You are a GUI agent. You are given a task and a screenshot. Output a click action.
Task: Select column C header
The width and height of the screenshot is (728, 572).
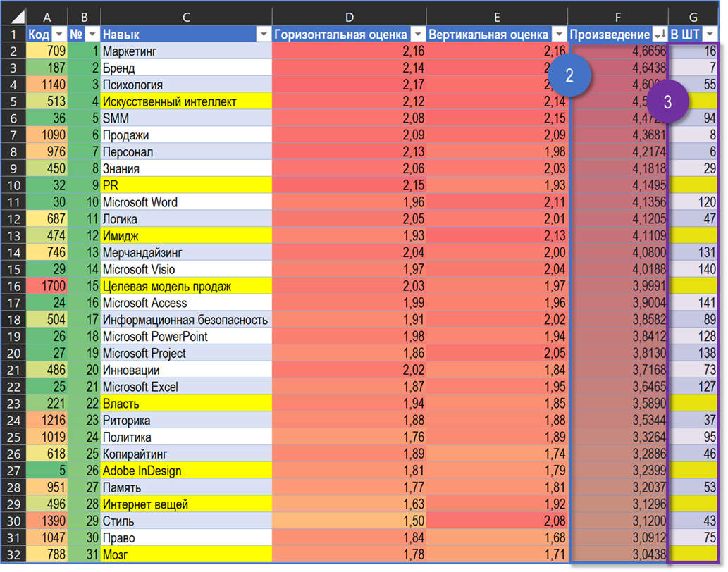tap(186, 17)
